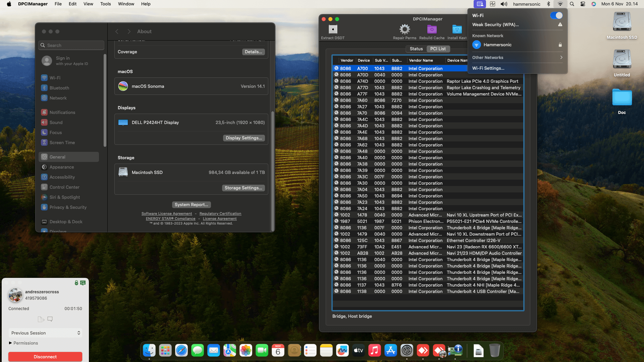Open the Previous Session dropdown

[x=45, y=333]
